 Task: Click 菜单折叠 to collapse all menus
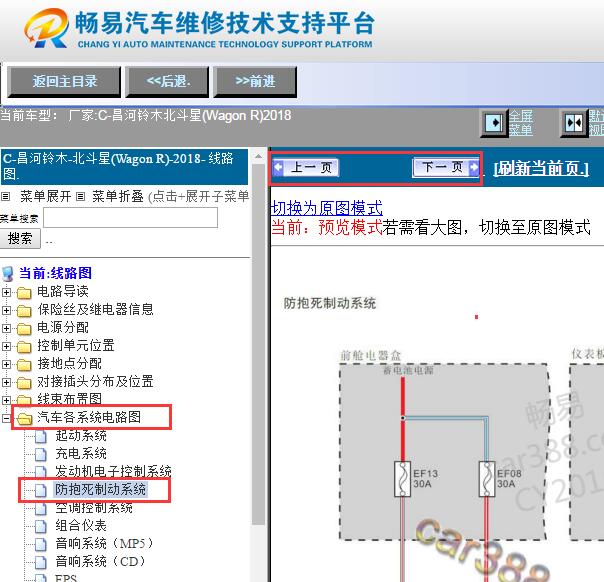pyautogui.click(x=117, y=196)
